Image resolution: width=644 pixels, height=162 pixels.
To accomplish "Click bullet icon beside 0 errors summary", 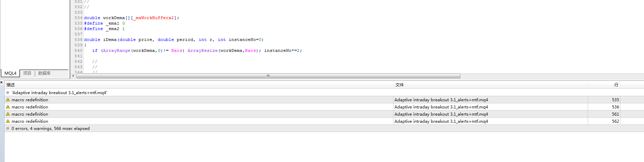I will (8, 129).
